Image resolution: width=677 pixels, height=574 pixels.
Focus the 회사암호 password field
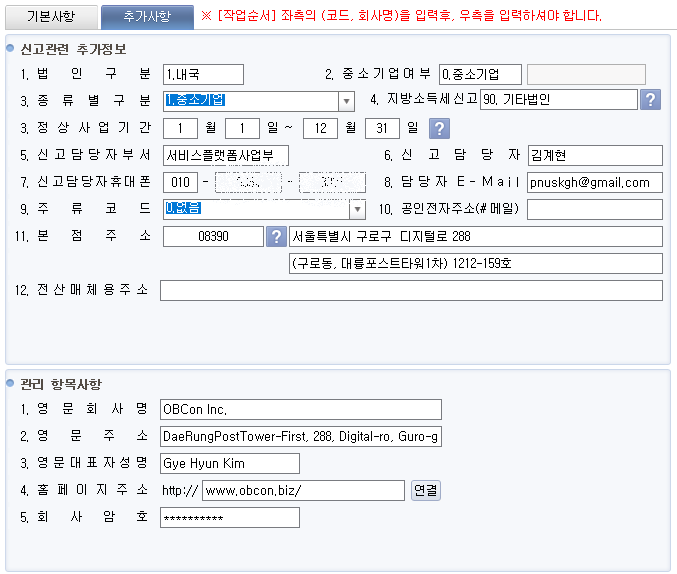pos(229,517)
